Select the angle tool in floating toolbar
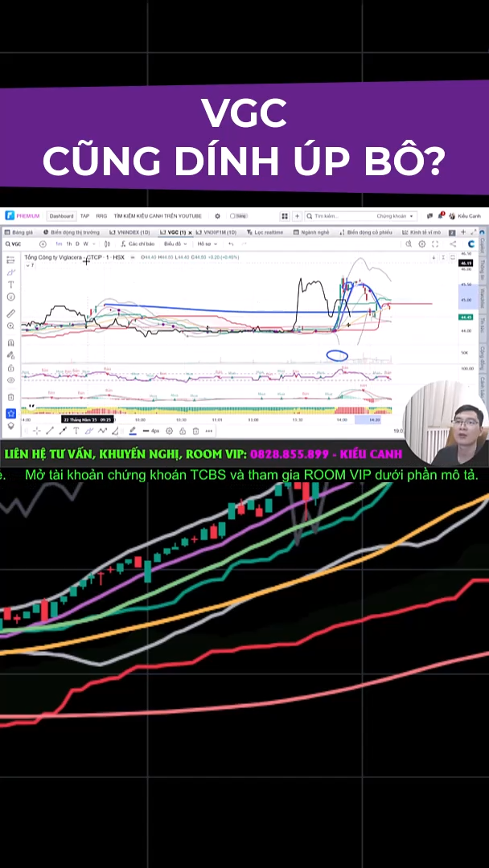Image resolution: width=489 pixels, height=868 pixels. 115,431
